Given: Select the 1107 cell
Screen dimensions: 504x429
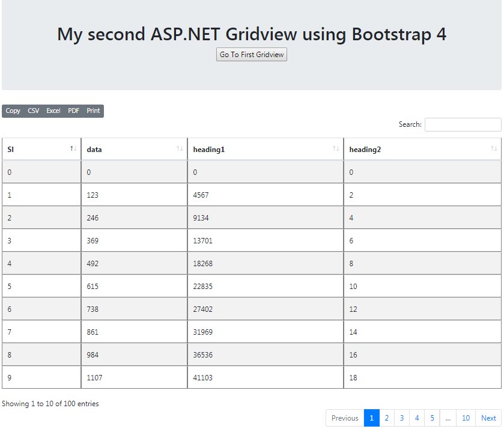Looking at the screenshot, I should pos(135,377).
